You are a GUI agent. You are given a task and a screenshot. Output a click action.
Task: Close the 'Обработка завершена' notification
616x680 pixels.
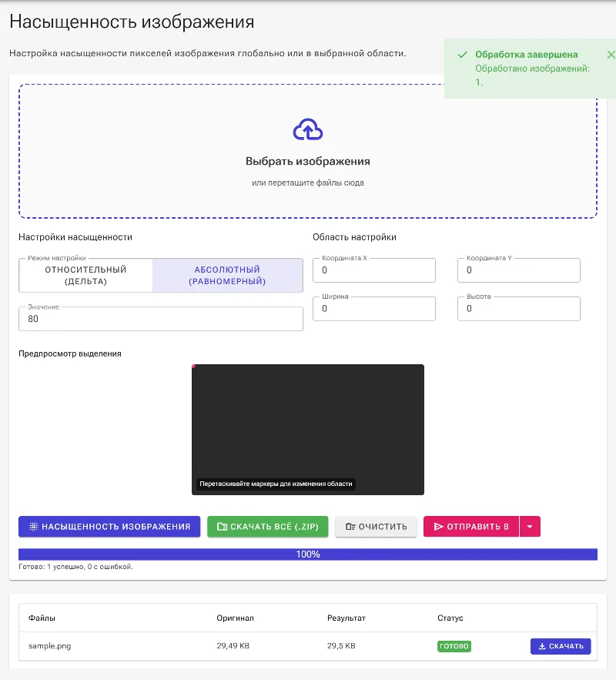click(611, 55)
